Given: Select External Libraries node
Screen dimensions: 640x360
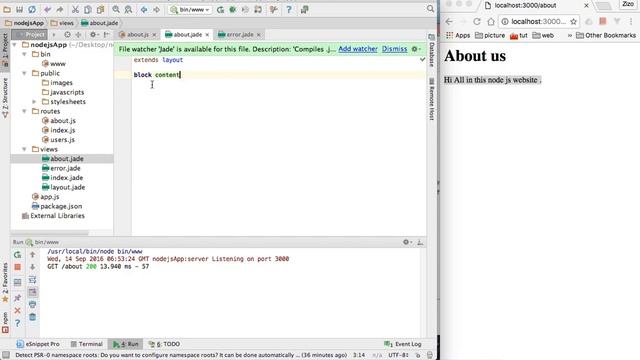Looking at the screenshot, I should (x=53, y=216).
